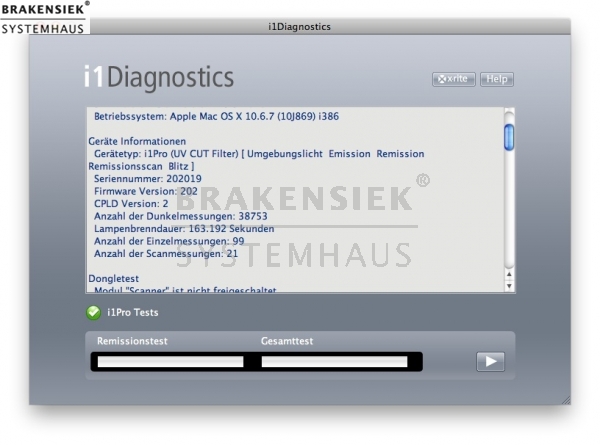Click the 'Betriebssystem: Apple Mac OS X 10.6.7' line

pyautogui.click(x=217, y=116)
